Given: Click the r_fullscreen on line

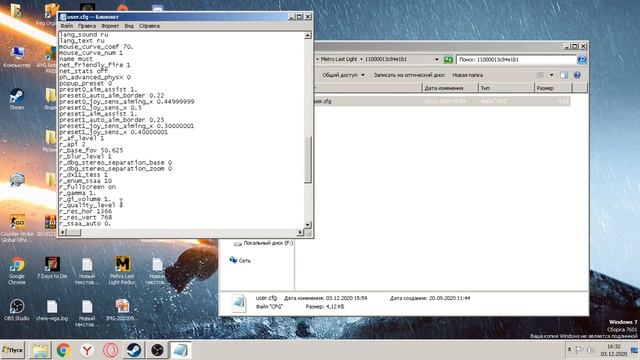Looking at the screenshot, I should coord(87,187).
